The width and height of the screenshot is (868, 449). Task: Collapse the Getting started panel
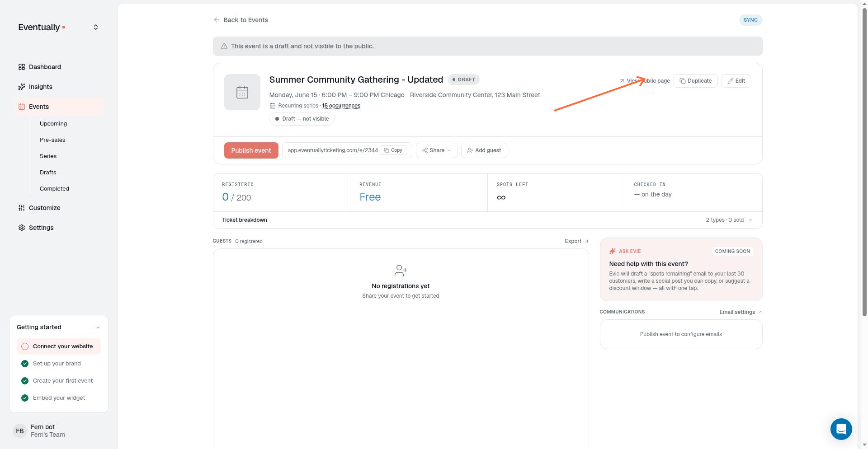(98, 327)
